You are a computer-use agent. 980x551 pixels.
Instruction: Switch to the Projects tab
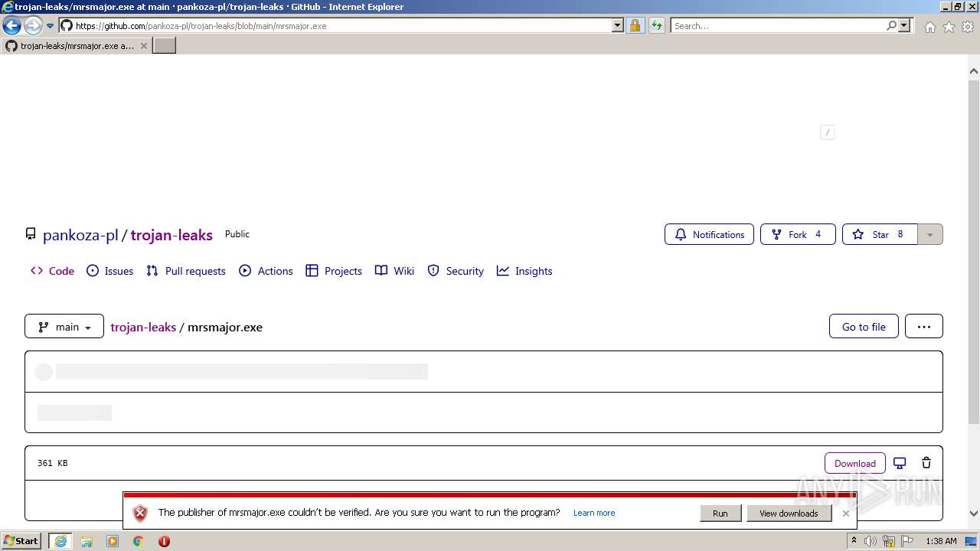334,271
